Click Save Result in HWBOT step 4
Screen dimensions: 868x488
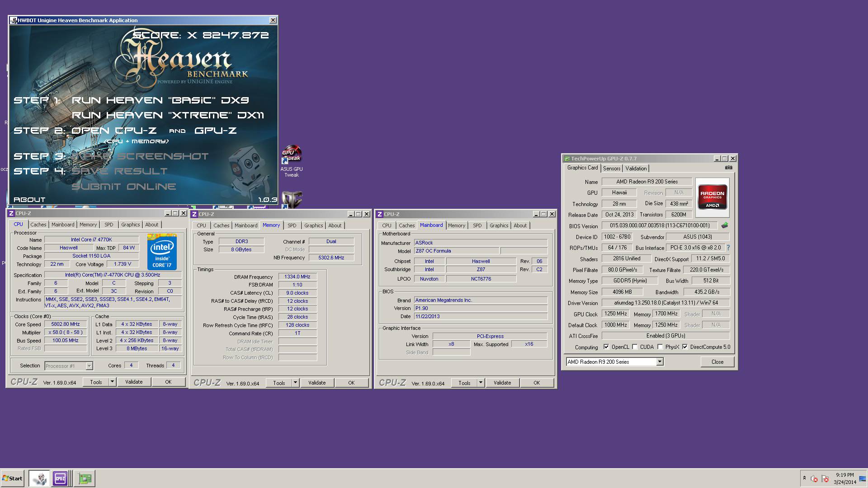tap(119, 171)
